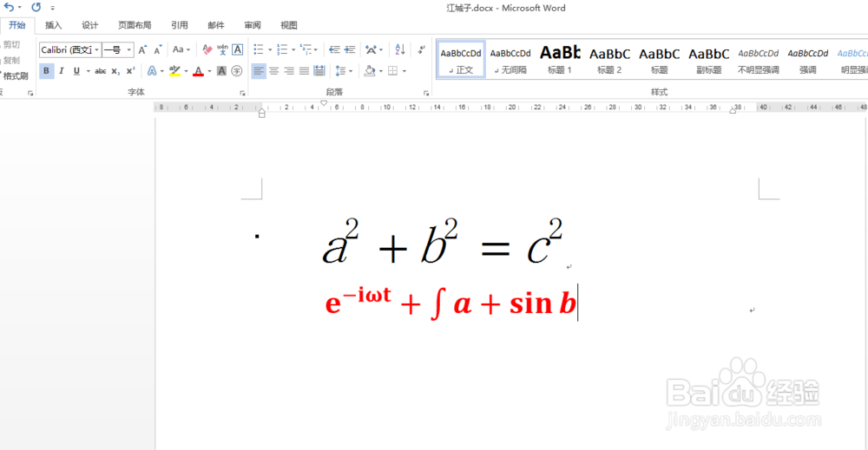Open the 页面布局 (Page Layout) tab
The image size is (868, 450).
point(135,25)
